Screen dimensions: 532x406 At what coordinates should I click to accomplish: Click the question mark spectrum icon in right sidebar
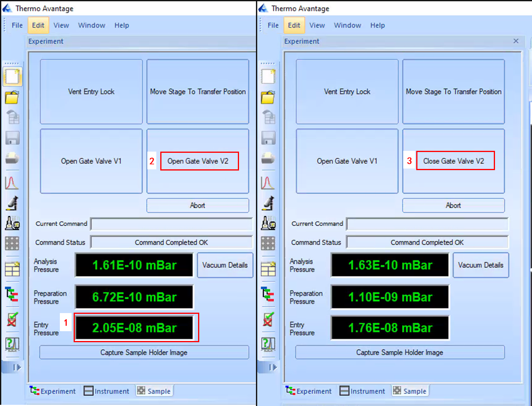[268, 344]
